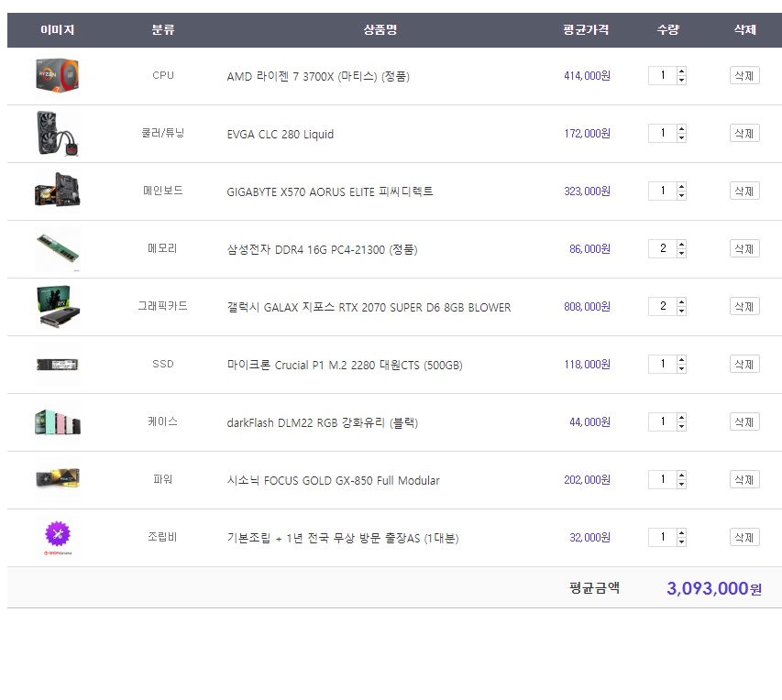782x700 pixels.
Task: Decrease quantity for darkFlash DLM22 case
Action: [681, 426]
